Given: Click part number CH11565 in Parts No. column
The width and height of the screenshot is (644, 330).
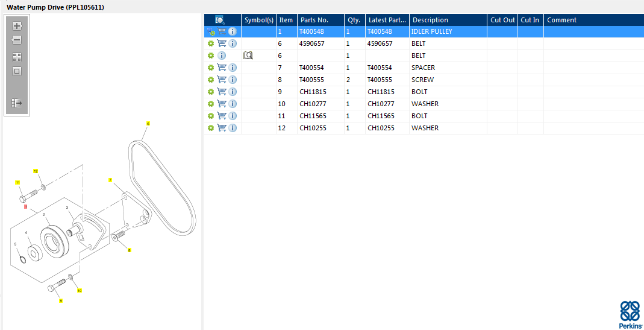Looking at the screenshot, I should [320, 116].
